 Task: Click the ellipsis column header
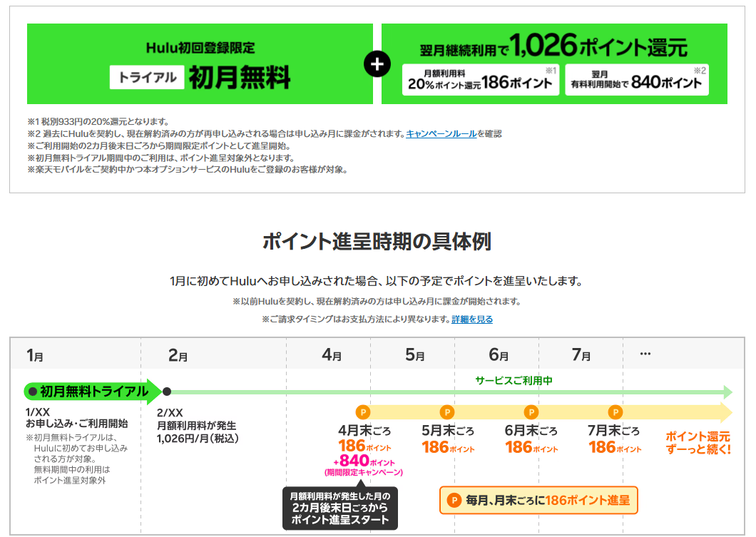(x=645, y=354)
